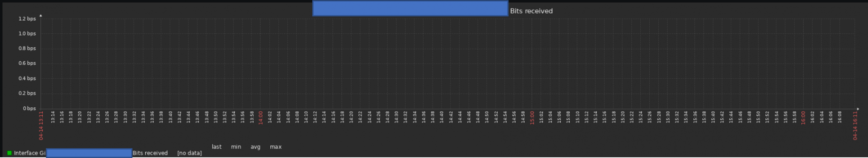Screen dimensions: 868x158
Task: Click the '14:12' x-axis time label
Action: 315,117
